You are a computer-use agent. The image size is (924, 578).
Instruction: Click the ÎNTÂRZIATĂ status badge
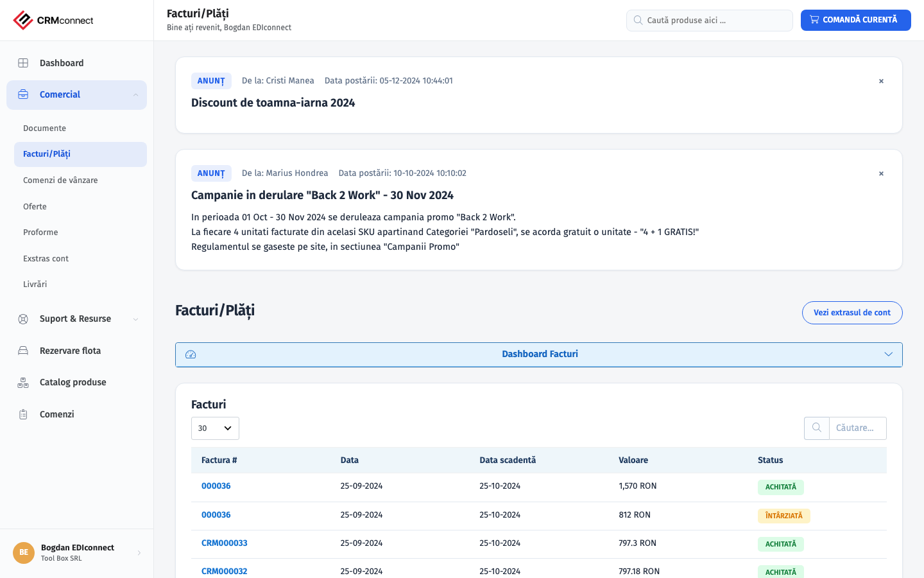click(784, 516)
